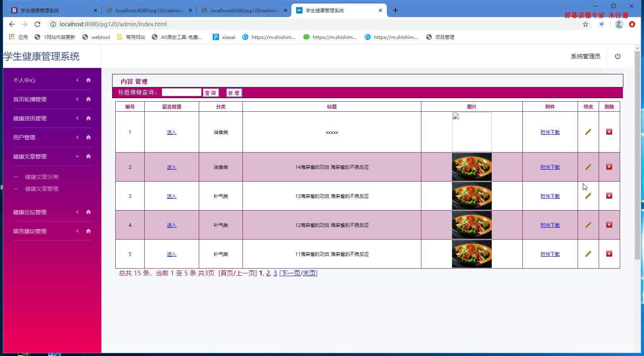Viewport: 644px width, 356px height.
Task: Go to page 2 of results
Action: [x=268, y=273]
